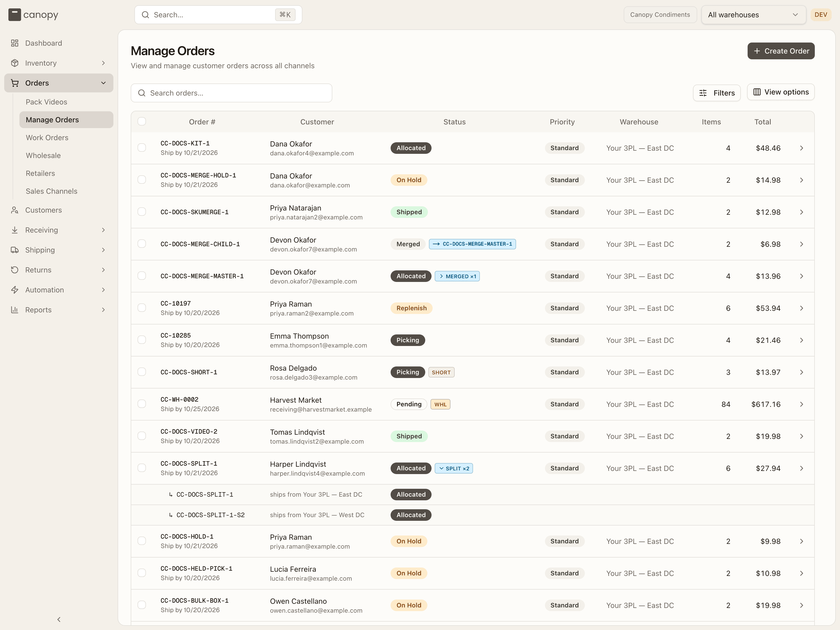Open row arrow for CC-WH-0002
Image resolution: width=840 pixels, height=630 pixels.
coord(801,404)
